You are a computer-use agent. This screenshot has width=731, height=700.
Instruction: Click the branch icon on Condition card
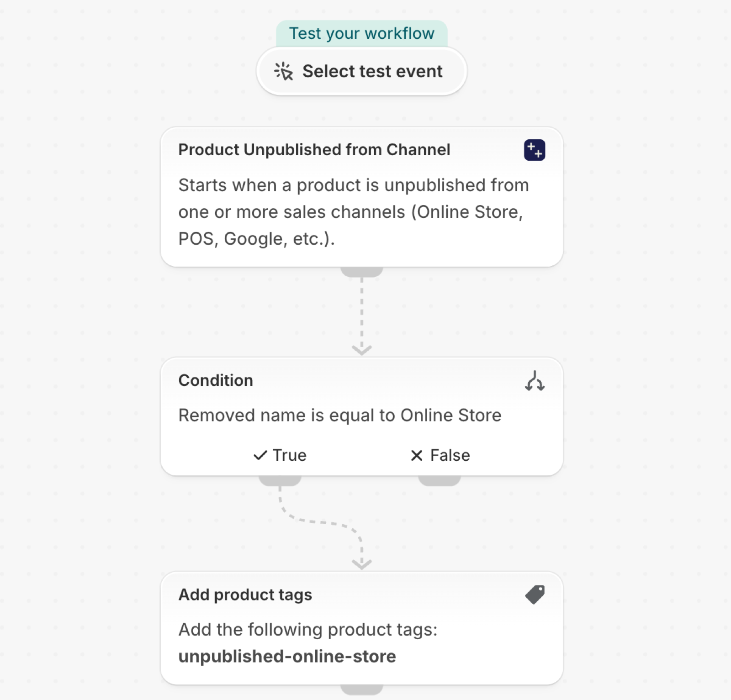[535, 381]
